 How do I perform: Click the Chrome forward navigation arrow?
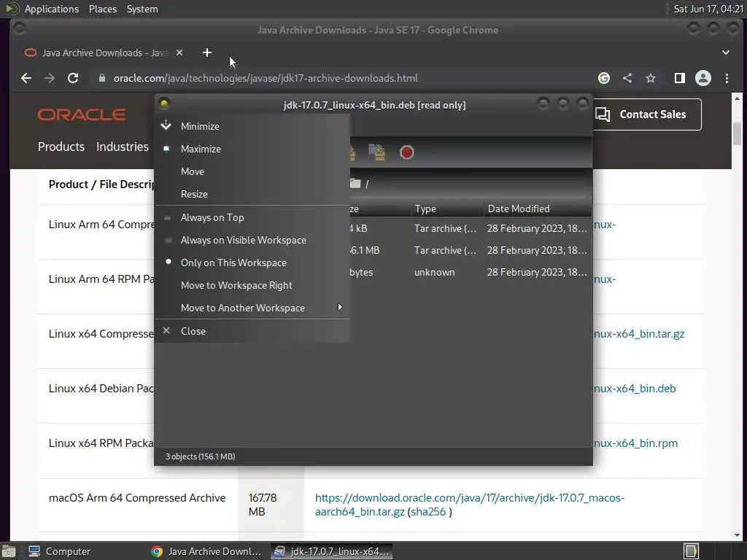click(50, 78)
